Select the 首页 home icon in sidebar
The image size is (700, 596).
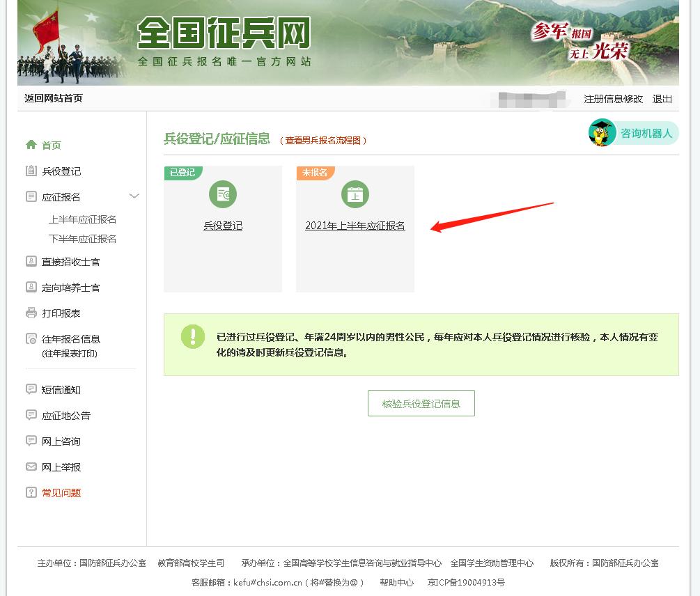(31, 144)
